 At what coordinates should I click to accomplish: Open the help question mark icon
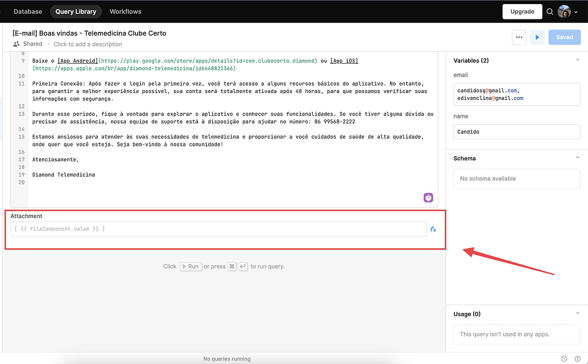(x=577, y=359)
